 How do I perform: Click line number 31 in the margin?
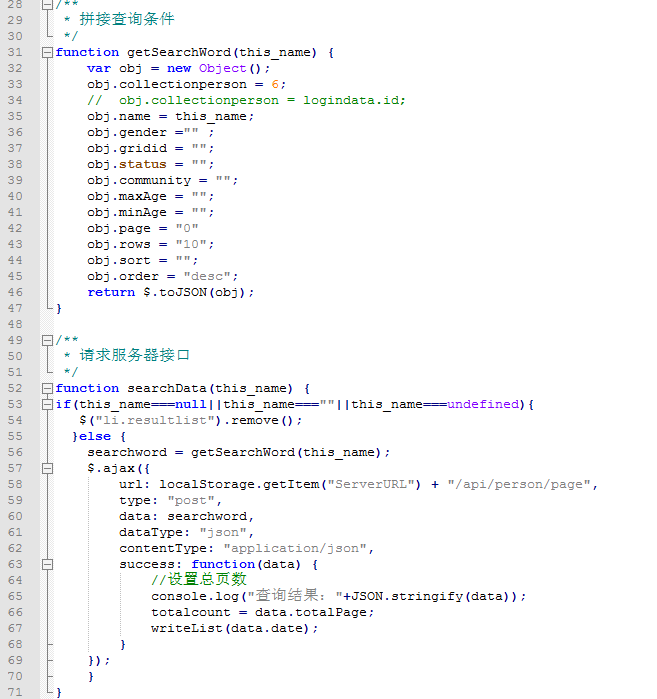[x=15, y=53]
